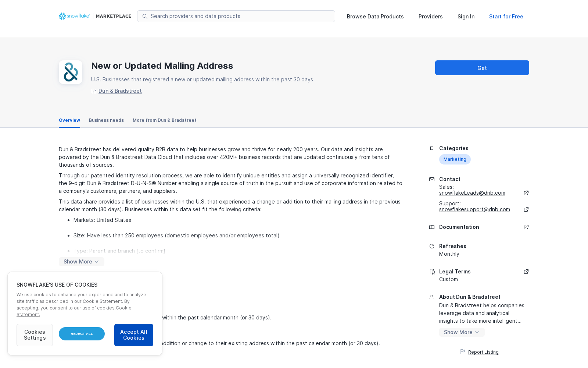The image size is (588, 368).
Task: Expand overview description with Show More
Action: (82, 262)
